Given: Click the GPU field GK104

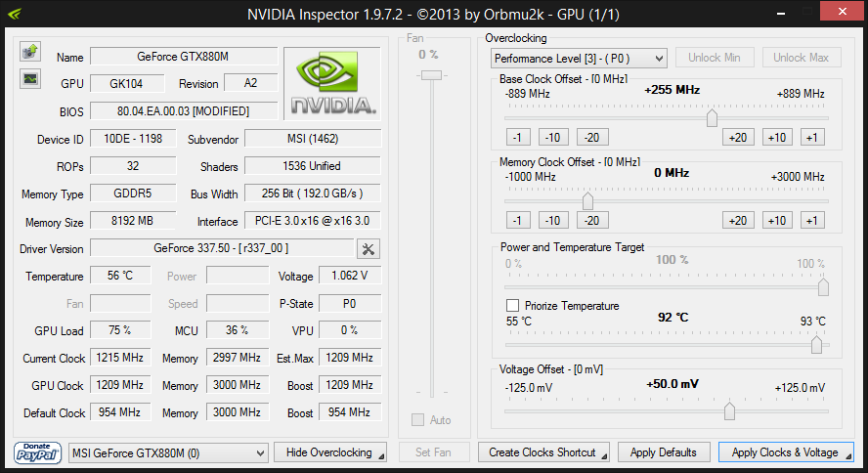Looking at the screenshot, I should [x=127, y=83].
